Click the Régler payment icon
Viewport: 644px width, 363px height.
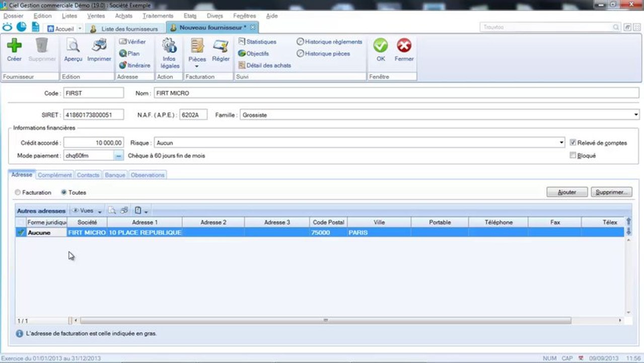221,46
